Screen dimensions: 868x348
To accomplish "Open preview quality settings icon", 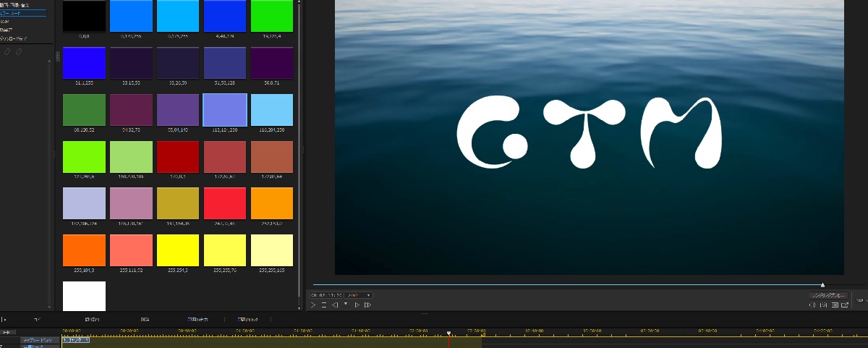I will point(835,305).
